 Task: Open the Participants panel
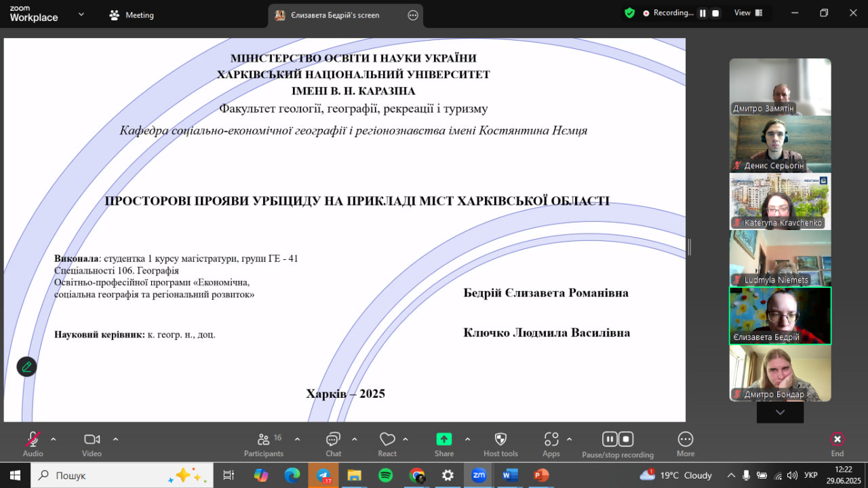tap(264, 439)
